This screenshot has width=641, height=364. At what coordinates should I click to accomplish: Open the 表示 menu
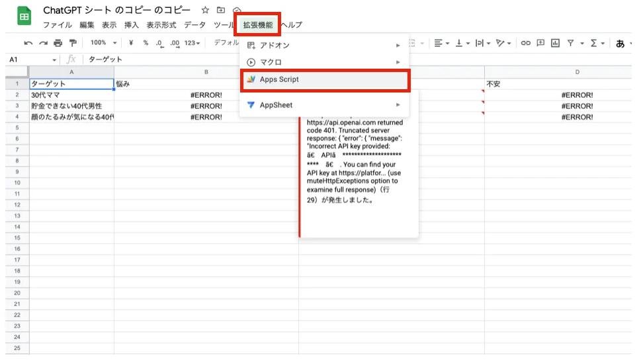[x=109, y=25]
